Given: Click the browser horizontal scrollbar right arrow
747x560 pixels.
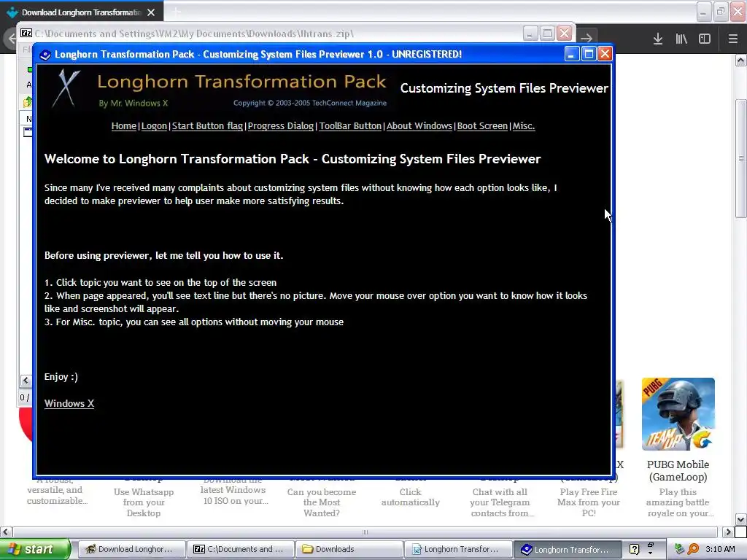Looking at the screenshot, I should pos(727,532).
